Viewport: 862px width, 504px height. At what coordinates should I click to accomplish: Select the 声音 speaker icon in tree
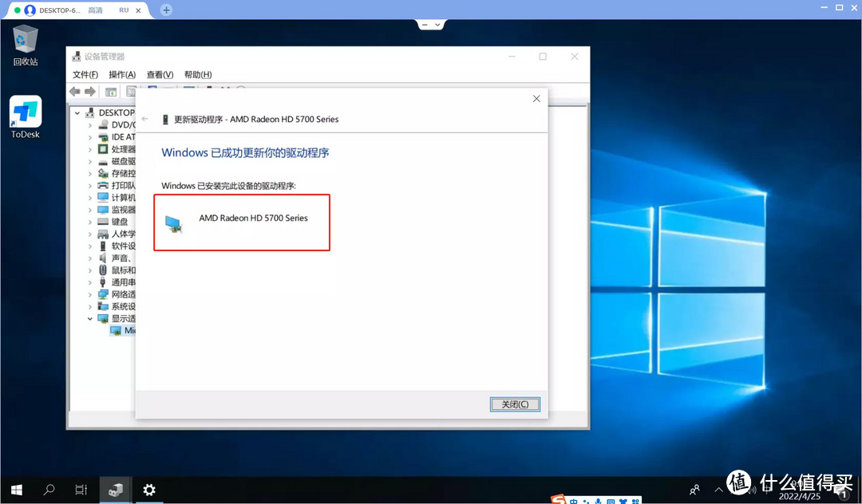tap(103, 258)
